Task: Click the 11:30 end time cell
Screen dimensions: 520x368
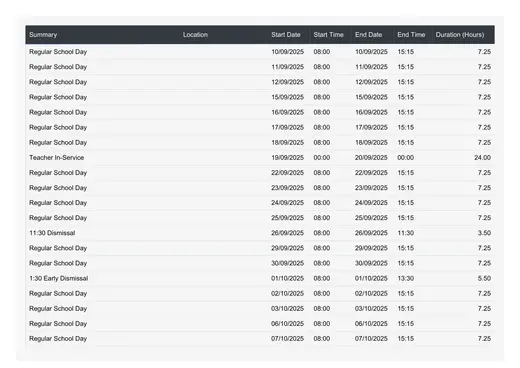Action: pos(406,233)
